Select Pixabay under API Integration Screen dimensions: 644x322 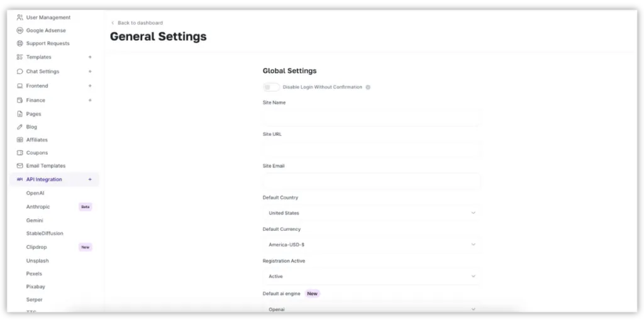point(36,287)
